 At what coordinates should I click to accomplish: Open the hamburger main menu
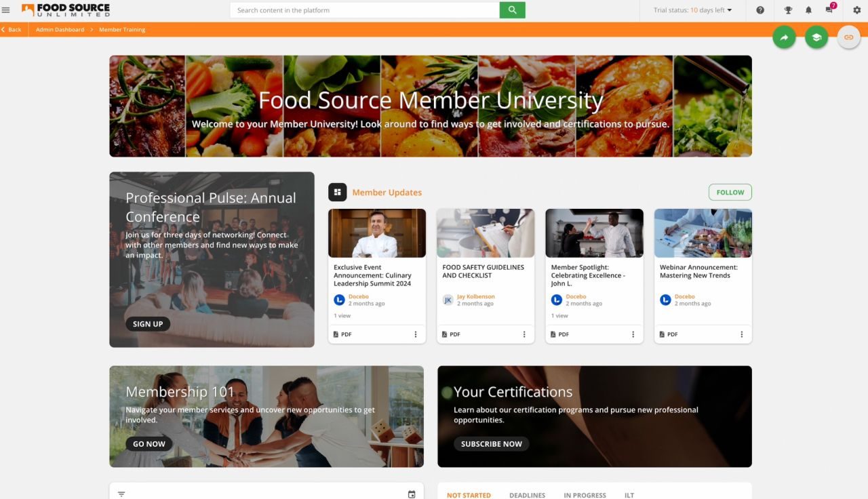pyautogui.click(x=6, y=10)
